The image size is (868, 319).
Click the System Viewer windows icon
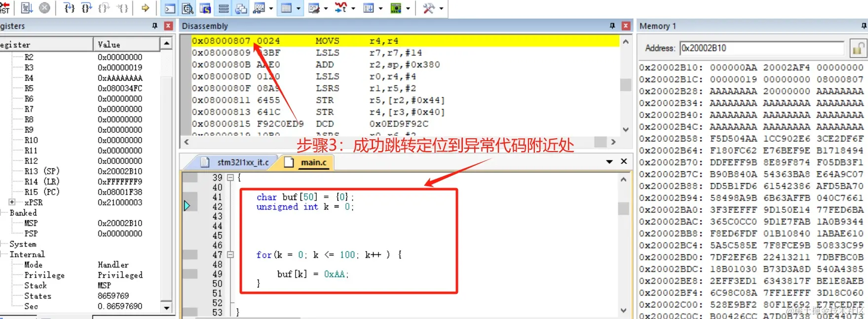pyautogui.click(x=396, y=8)
